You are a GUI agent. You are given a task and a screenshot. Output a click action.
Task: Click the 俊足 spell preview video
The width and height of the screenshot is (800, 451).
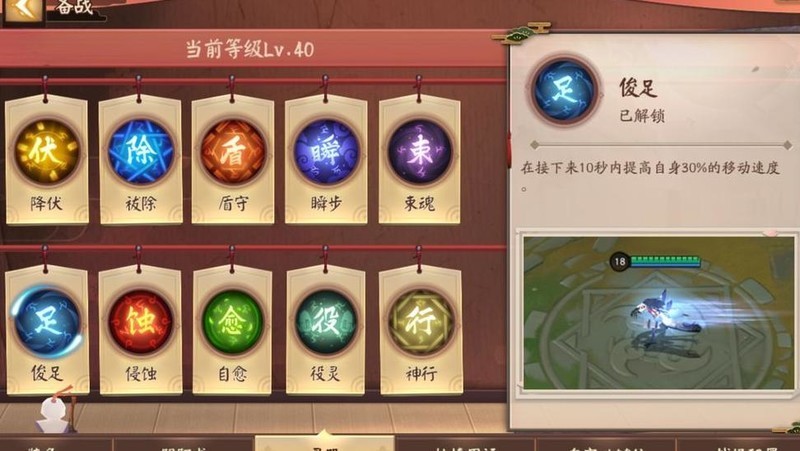click(658, 312)
